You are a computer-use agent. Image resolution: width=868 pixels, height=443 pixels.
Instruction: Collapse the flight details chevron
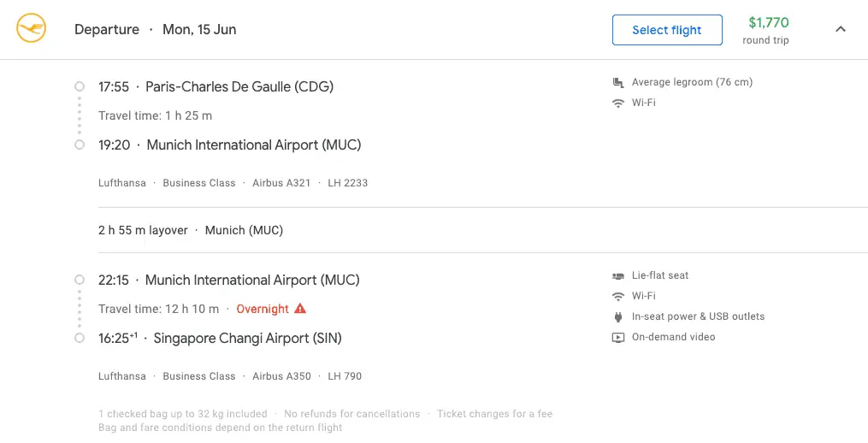click(x=840, y=30)
